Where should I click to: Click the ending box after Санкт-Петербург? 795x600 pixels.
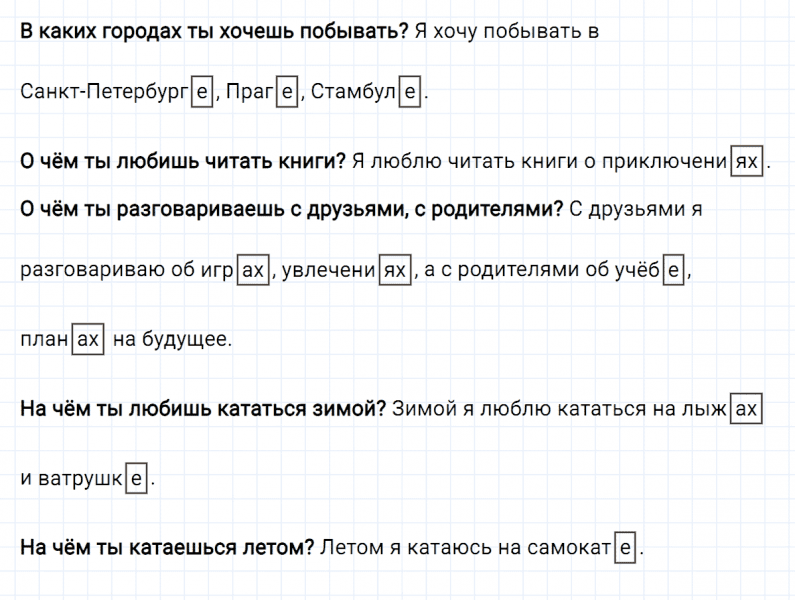click(x=201, y=92)
